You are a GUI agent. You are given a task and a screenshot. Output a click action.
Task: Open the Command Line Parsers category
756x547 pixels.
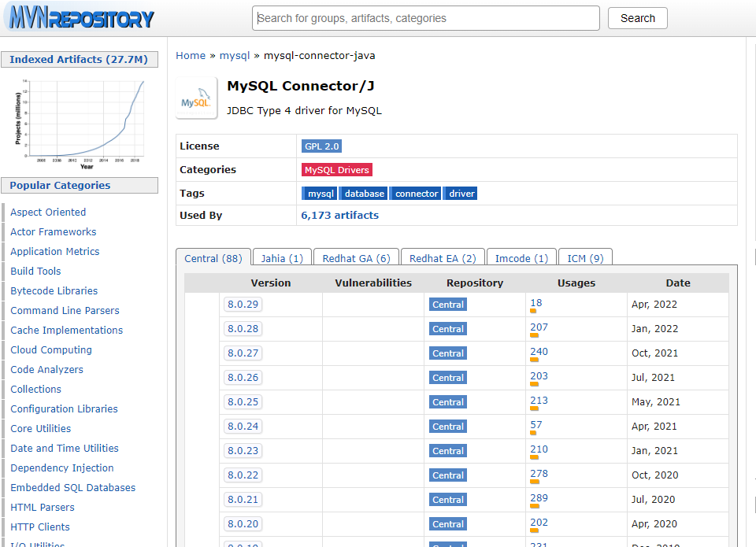tap(65, 311)
